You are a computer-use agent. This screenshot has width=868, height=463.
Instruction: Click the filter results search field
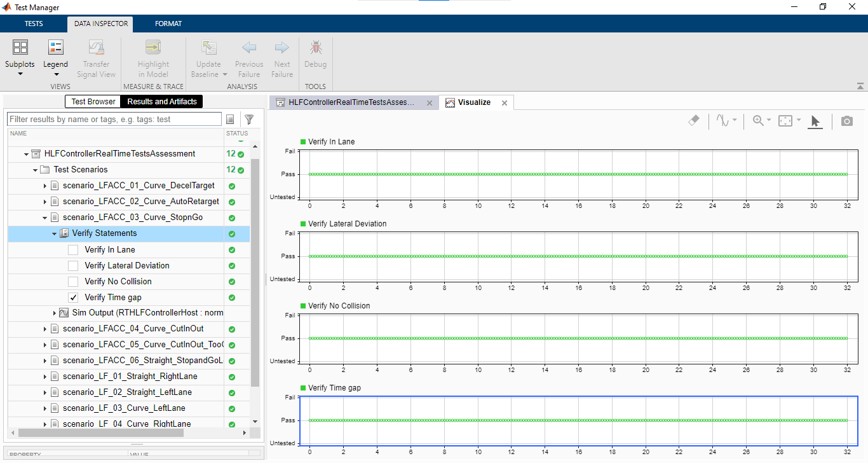pyautogui.click(x=114, y=120)
